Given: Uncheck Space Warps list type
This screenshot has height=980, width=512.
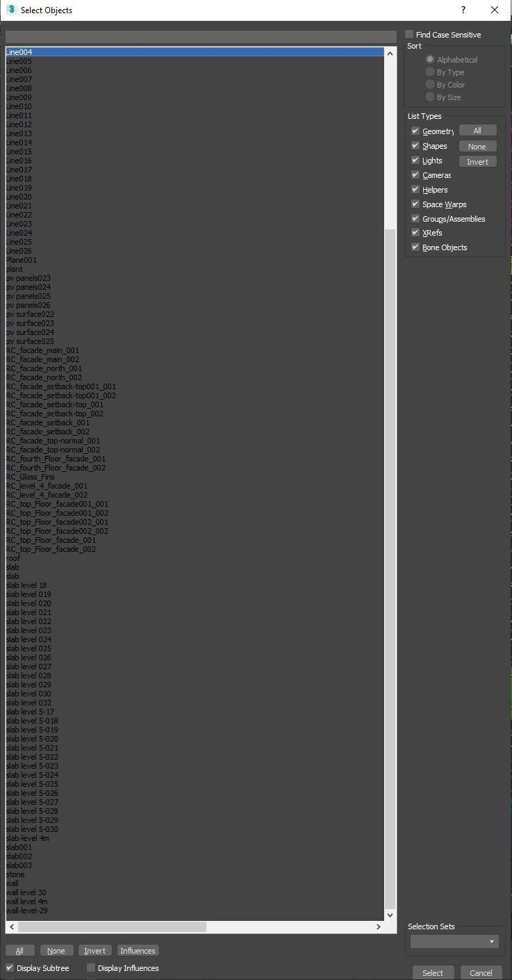Looking at the screenshot, I should 415,204.
